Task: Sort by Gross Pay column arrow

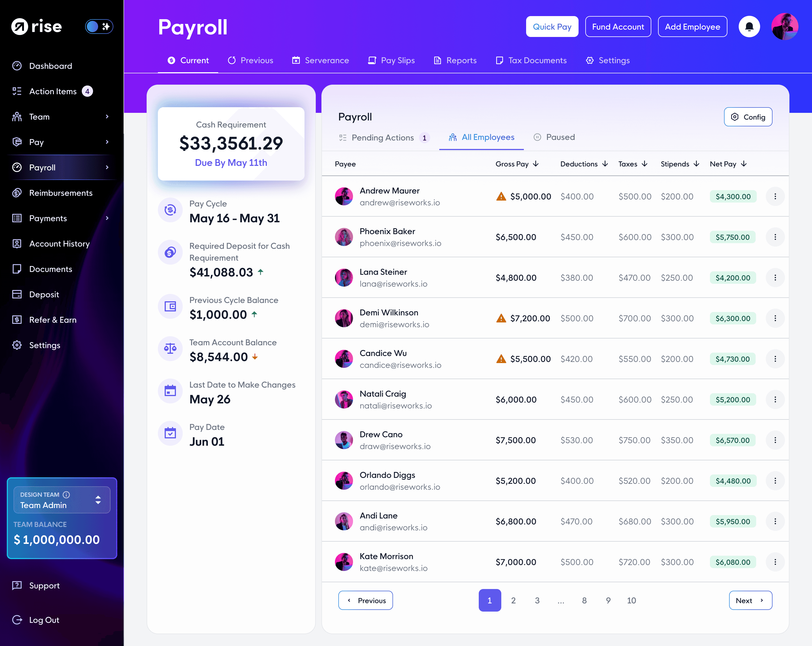Action: [x=536, y=164]
